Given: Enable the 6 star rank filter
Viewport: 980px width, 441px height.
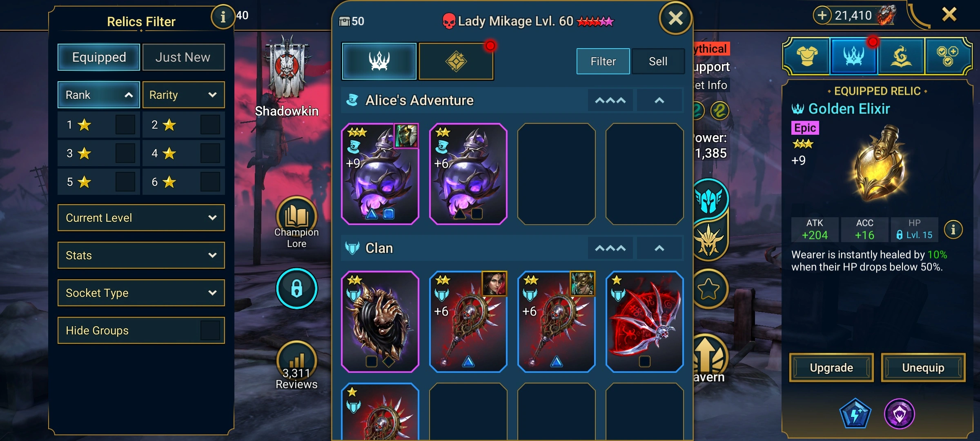Looking at the screenshot, I should coord(210,182).
